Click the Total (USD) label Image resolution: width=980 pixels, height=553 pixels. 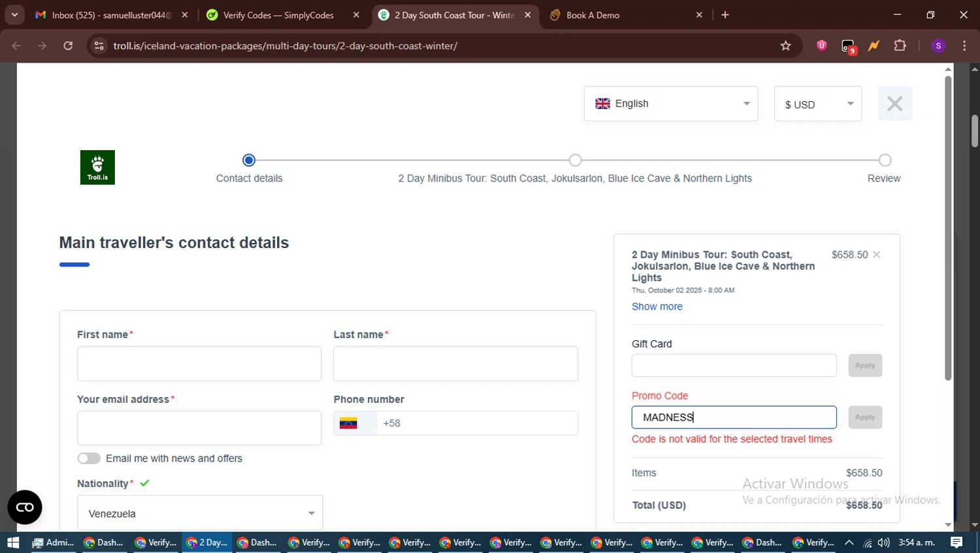[659, 505]
